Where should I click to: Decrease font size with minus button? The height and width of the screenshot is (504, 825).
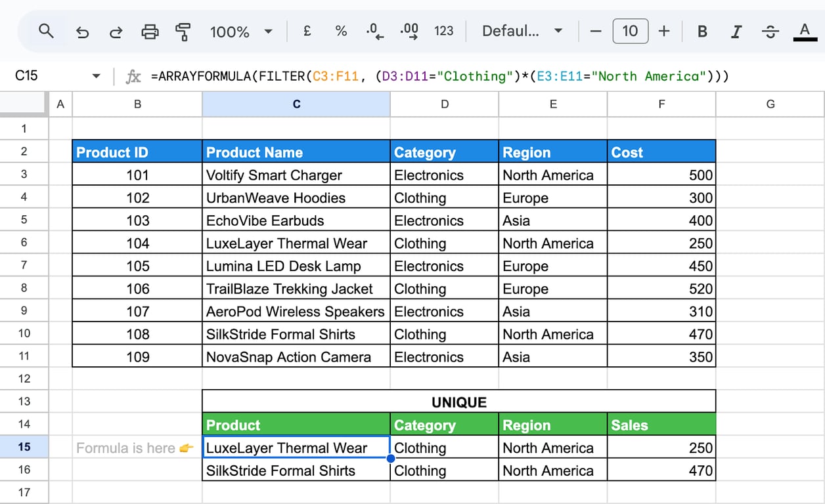click(x=596, y=31)
